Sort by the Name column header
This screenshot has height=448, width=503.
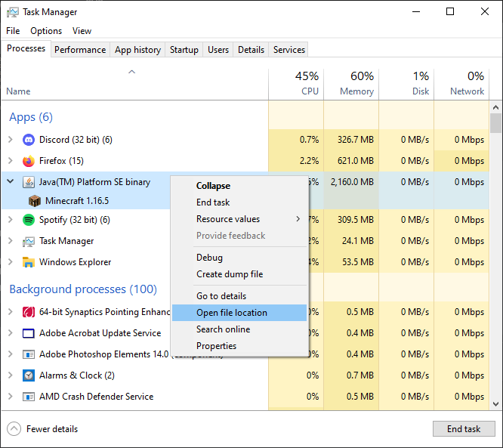coord(135,84)
